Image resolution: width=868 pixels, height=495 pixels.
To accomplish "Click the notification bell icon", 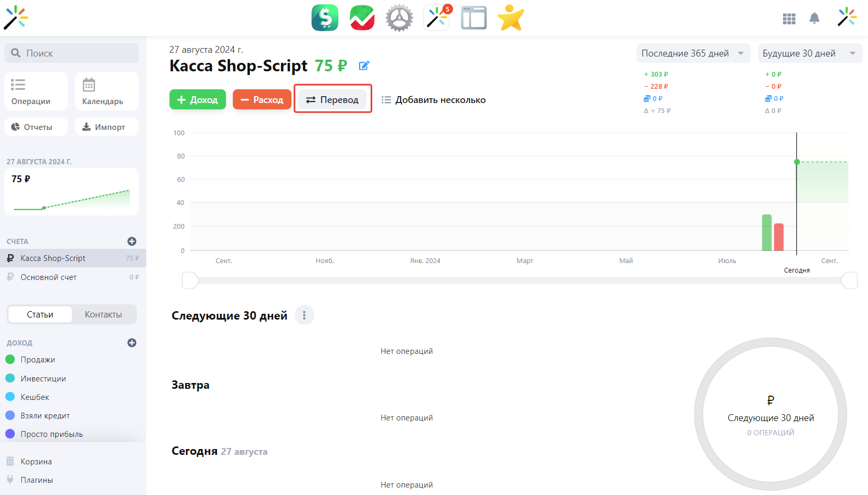I will tap(814, 18).
